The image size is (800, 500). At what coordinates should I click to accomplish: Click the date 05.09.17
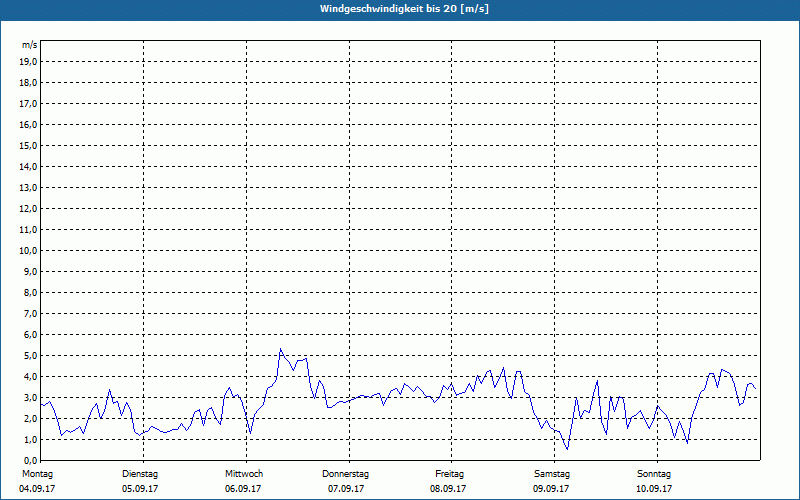(x=140, y=489)
